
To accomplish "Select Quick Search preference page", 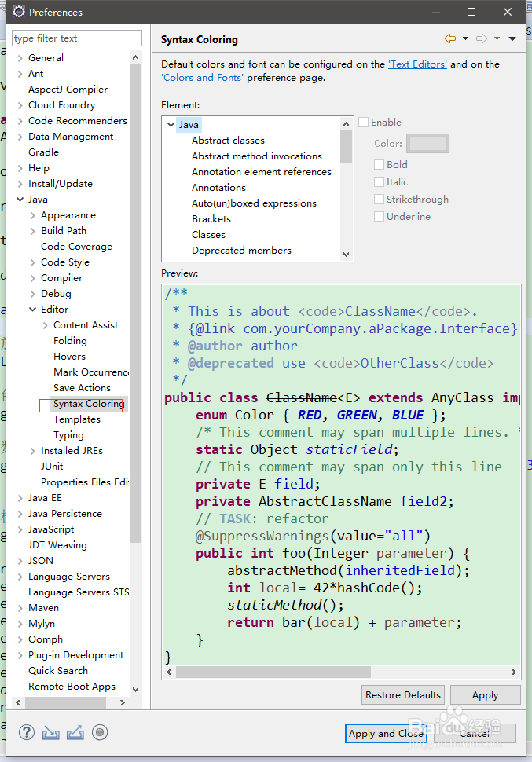I will 58,671.
